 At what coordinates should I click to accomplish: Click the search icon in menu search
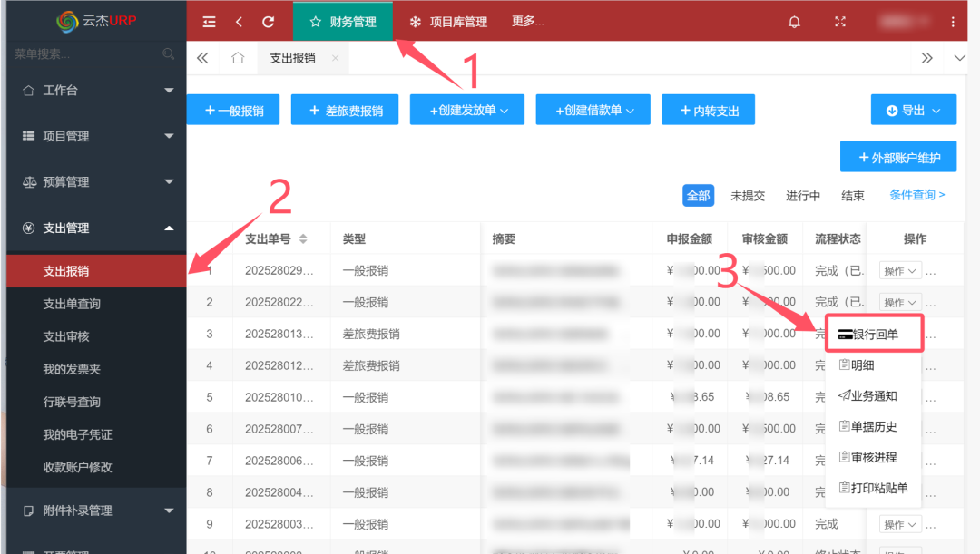[169, 54]
